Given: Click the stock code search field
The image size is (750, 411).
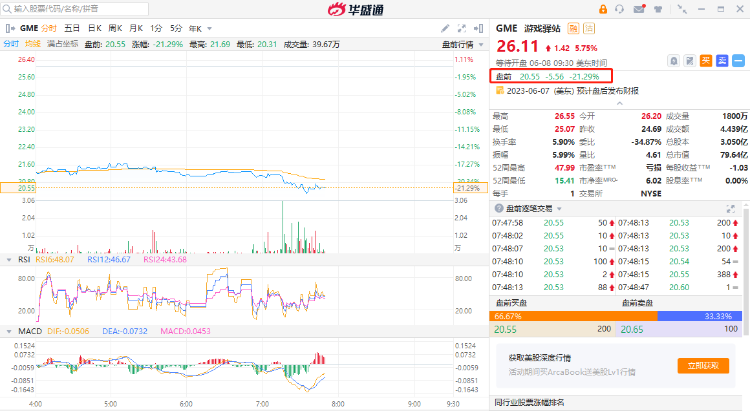Looking at the screenshot, I should click(x=75, y=9).
